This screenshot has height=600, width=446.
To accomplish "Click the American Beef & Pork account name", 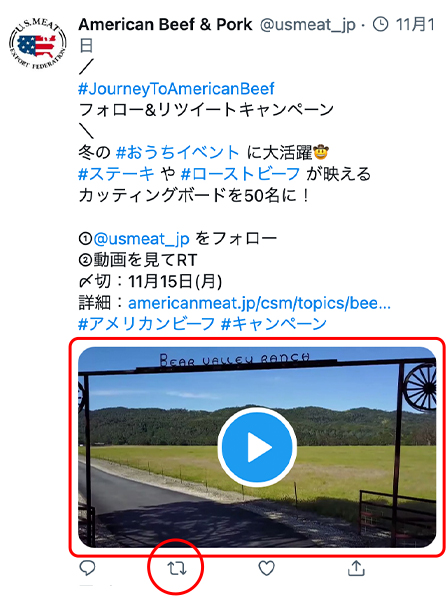I will pyautogui.click(x=165, y=24).
